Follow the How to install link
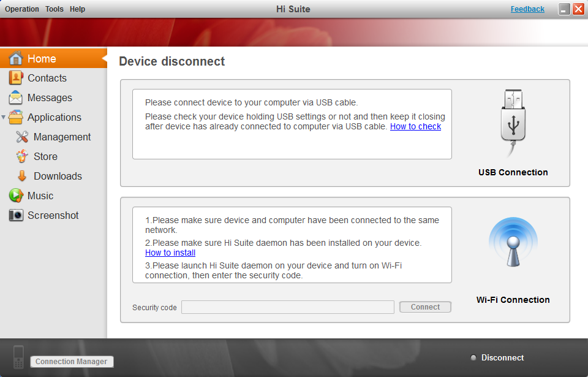This screenshot has height=377, width=588. click(170, 253)
